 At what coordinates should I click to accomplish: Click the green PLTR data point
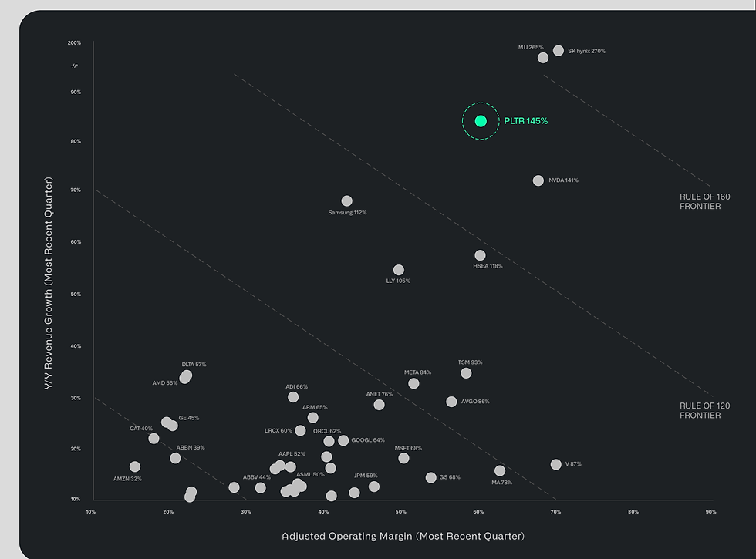coord(481,121)
